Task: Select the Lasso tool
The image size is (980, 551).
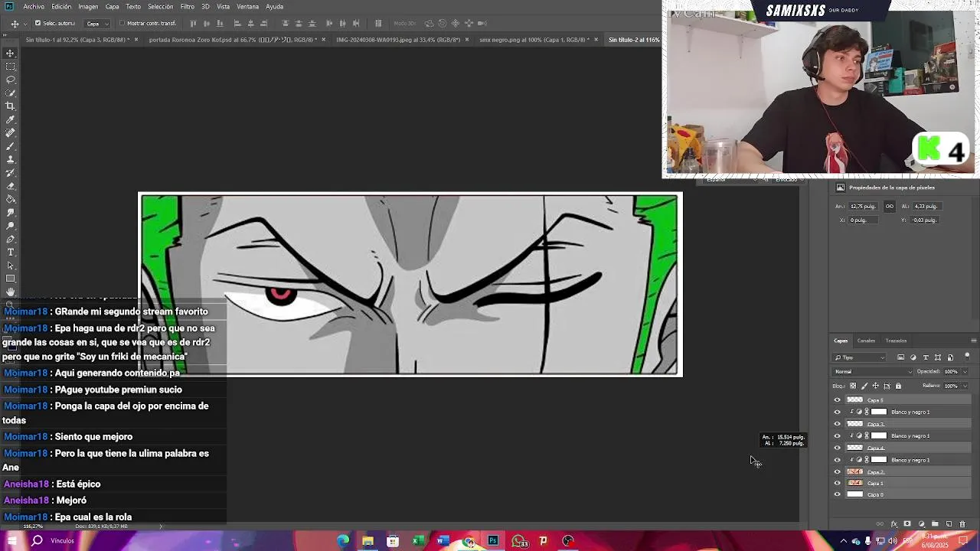Action: pyautogui.click(x=10, y=80)
